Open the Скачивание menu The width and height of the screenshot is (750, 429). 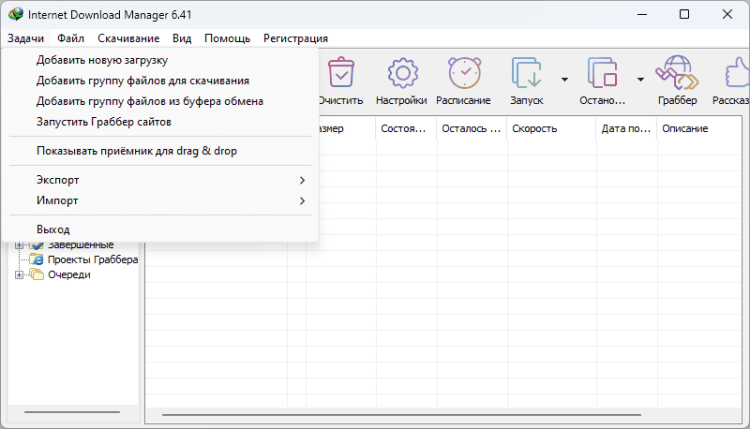click(x=128, y=38)
